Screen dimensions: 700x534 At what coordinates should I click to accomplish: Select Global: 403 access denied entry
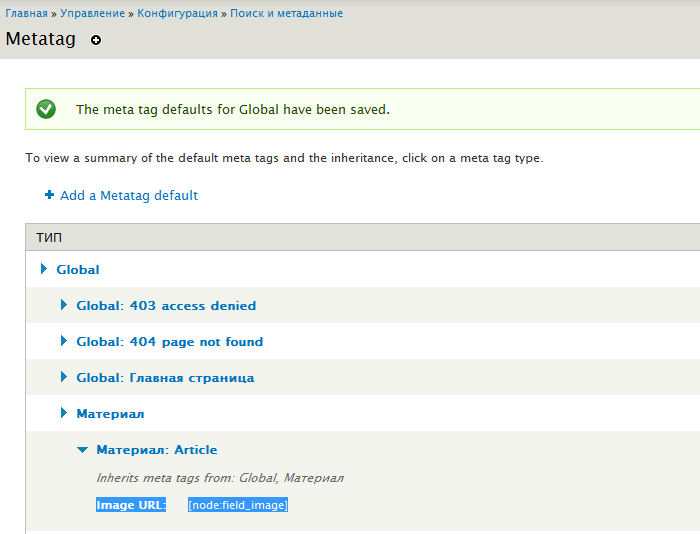(166, 305)
